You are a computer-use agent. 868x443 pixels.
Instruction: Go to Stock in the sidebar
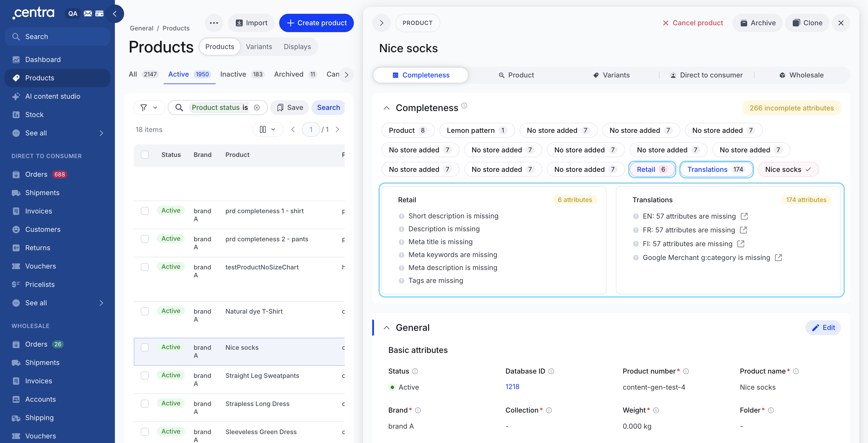pyautogui.click(x=57, y=114)
